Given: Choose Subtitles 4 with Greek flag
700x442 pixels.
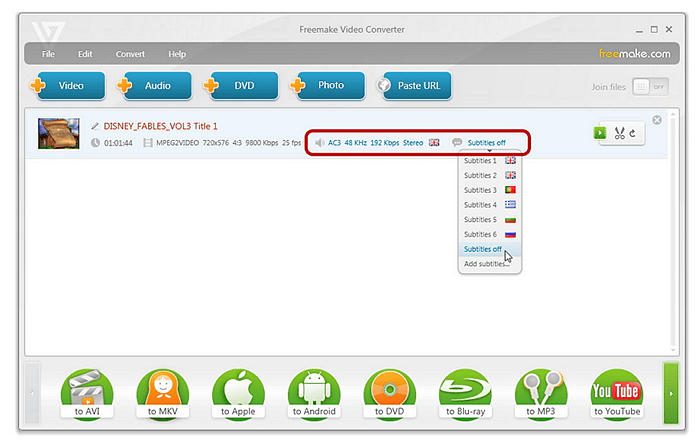Looking at the screenshot, I should pyautogui.click(x=490, y=205).
